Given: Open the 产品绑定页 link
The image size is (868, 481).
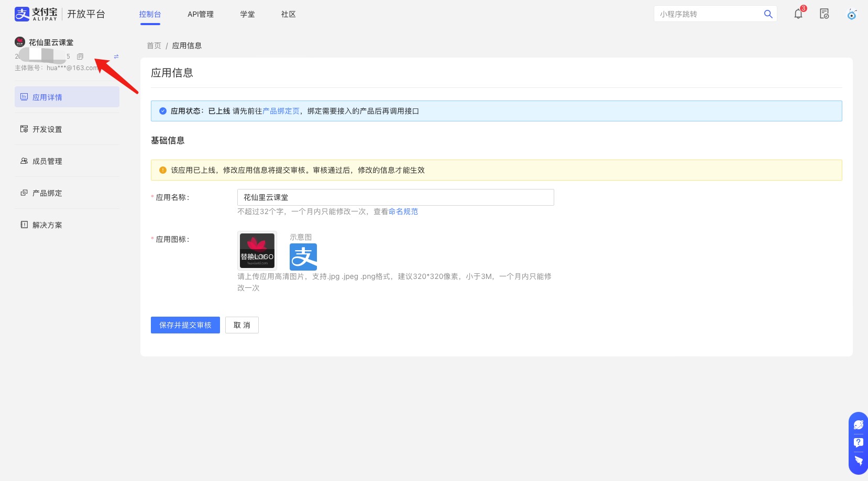Looking at the screenshot, I should point(281,111).
